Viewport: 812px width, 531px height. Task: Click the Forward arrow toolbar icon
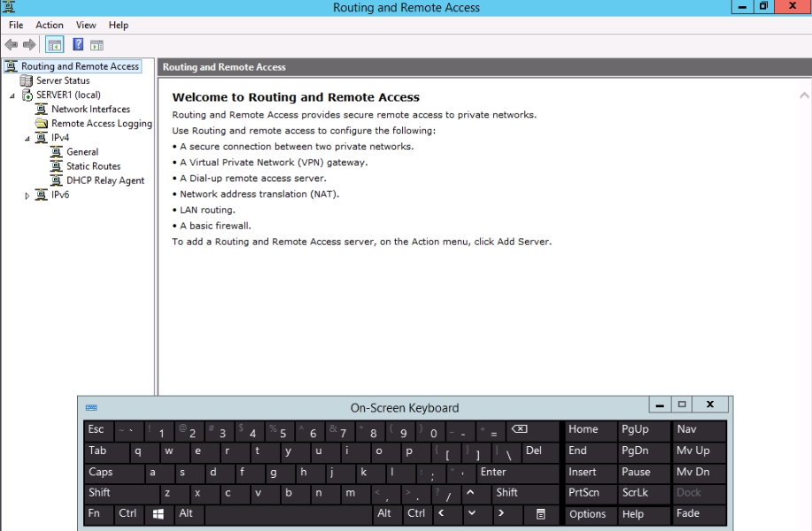tap(29, 44)
